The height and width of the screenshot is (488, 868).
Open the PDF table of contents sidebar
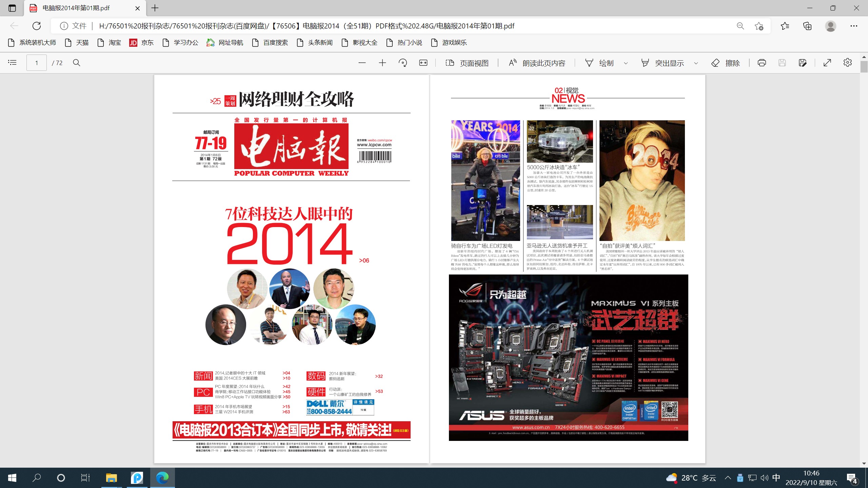[12, 63]
